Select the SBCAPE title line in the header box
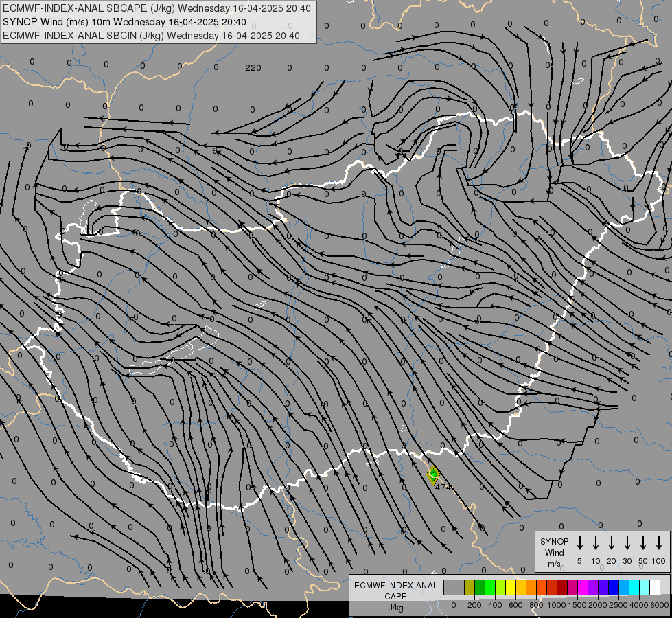Image resolution: width=672 pixels, height=618 pixels. [x=157, y=8]
